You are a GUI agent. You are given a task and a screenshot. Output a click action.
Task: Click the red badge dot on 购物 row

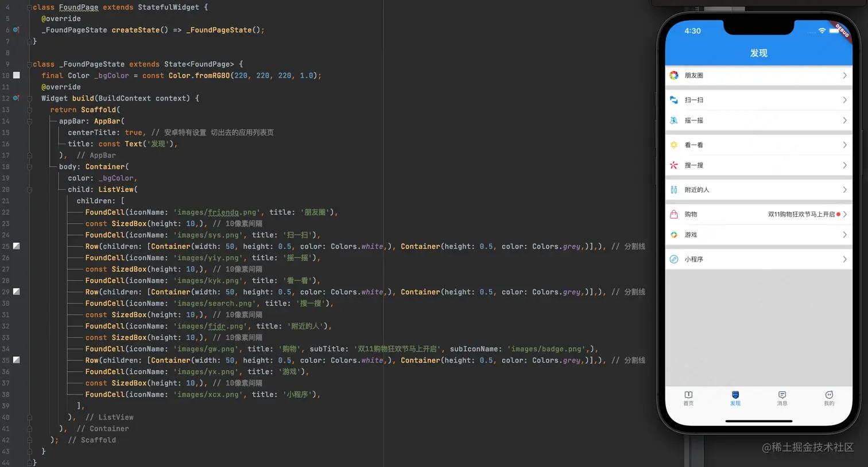click(838, 215)
